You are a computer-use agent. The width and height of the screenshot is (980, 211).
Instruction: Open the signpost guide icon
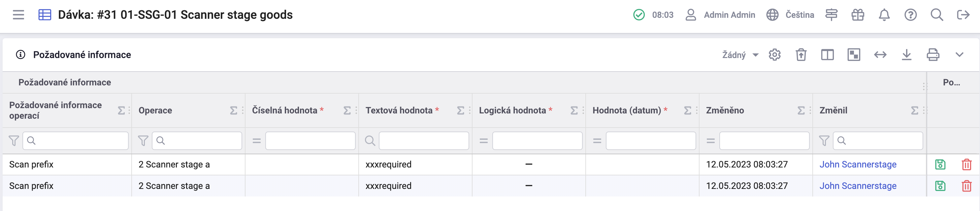coord(831,15)
